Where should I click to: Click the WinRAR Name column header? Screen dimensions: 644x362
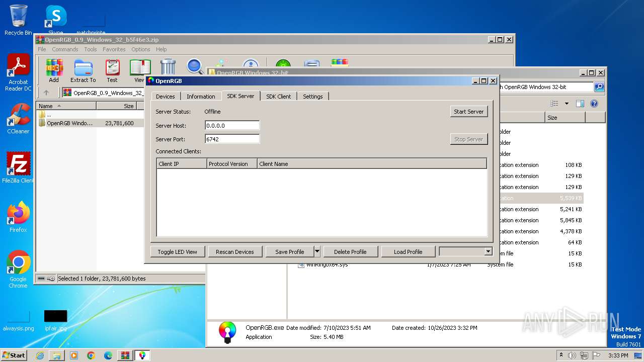[66, 106]
